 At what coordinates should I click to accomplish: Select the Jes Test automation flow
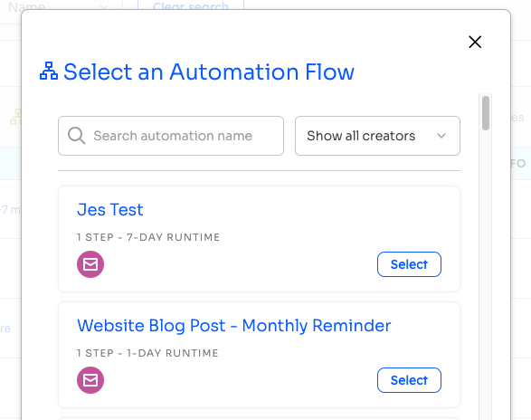[409, 264]
